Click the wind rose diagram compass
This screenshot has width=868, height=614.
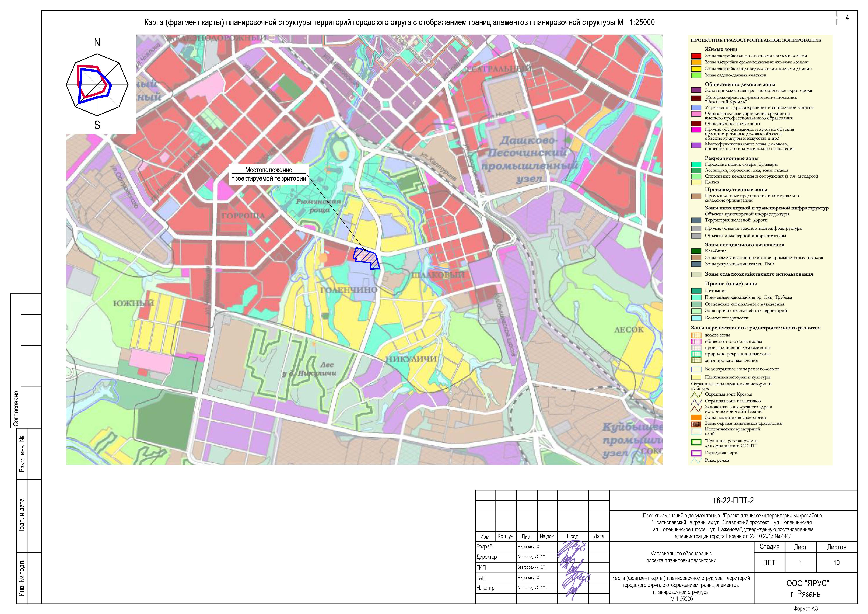(x=97, y=85)
